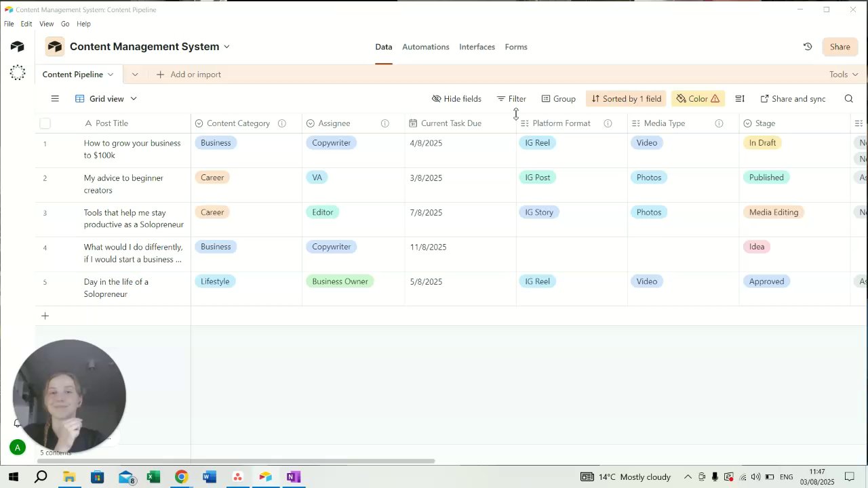Expand the table list chevron beside Content Pipeline
The image size is (868, 488).
coord(135,75)
